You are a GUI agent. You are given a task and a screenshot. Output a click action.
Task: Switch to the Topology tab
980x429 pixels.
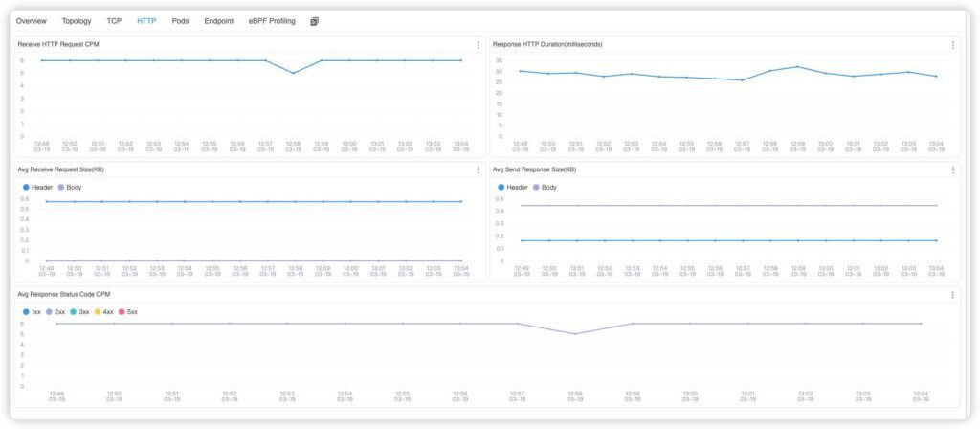pyautogui.click(x=77, y=21)
